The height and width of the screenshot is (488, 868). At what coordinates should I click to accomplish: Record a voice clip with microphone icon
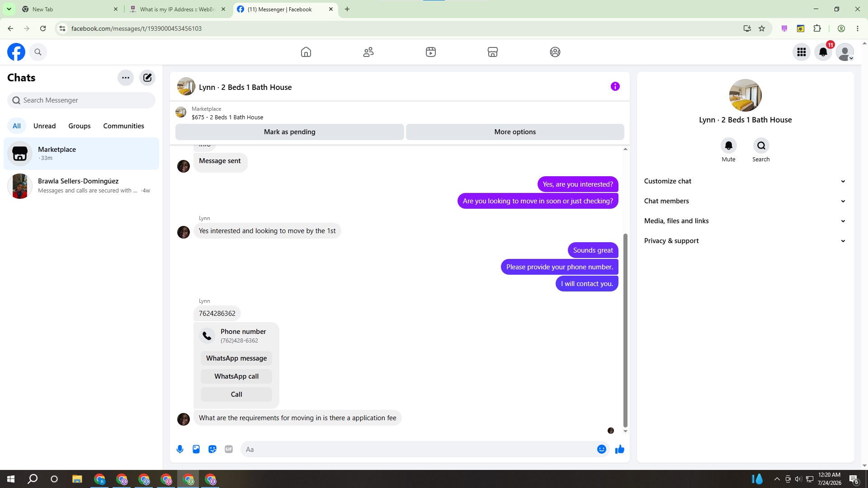pos(180,449)
